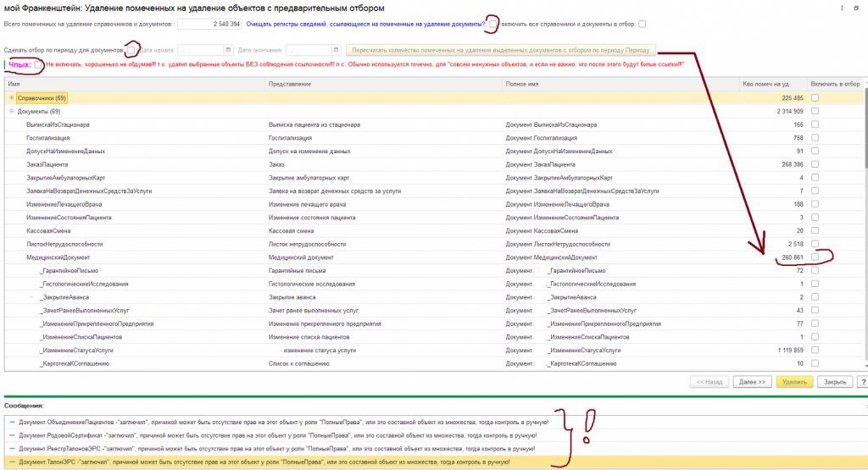Check the include box for ЗаказПациента
Screen dimensions: 868x470
click(x=815, y=164)
